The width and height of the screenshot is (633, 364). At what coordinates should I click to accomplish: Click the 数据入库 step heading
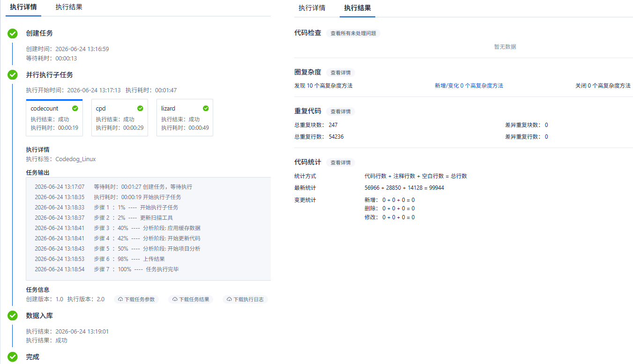point(39,316)
